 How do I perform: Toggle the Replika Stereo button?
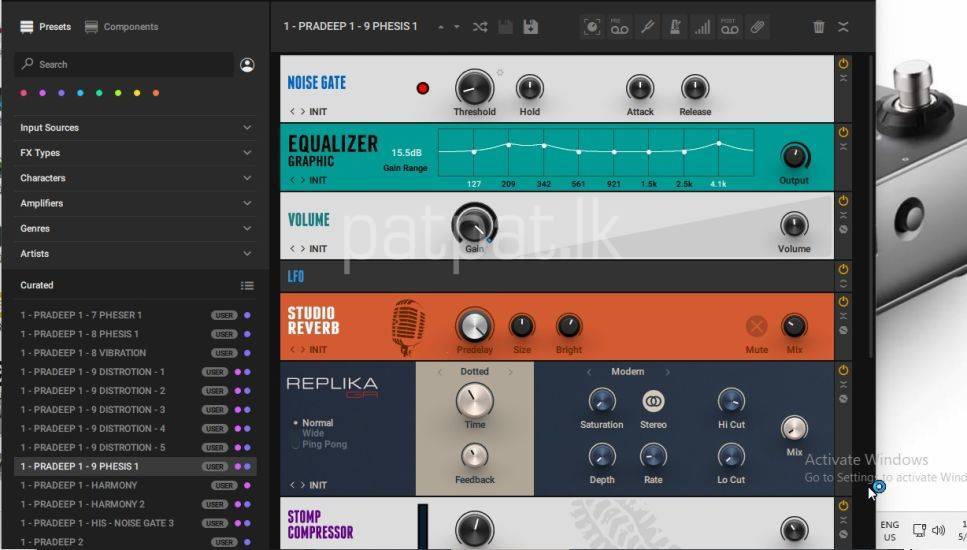click(653, 401)
